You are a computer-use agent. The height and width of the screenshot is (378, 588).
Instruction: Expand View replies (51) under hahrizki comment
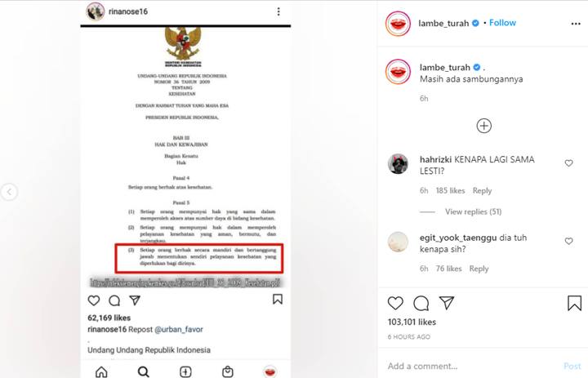pos(473,212)
